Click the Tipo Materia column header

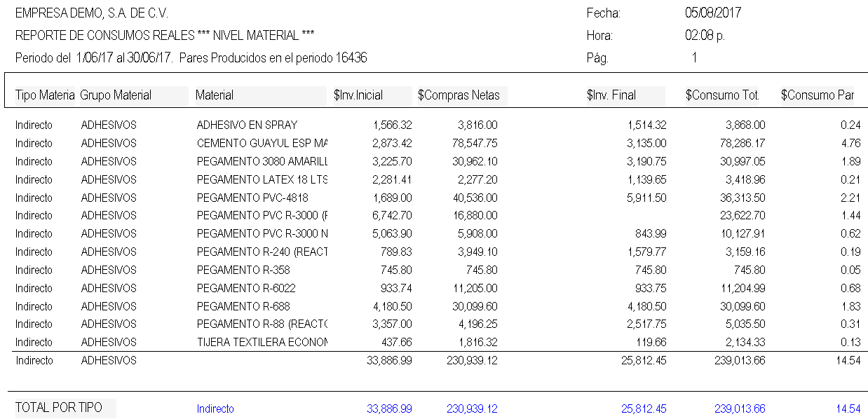pyautogui.click(x=45, y=95)
